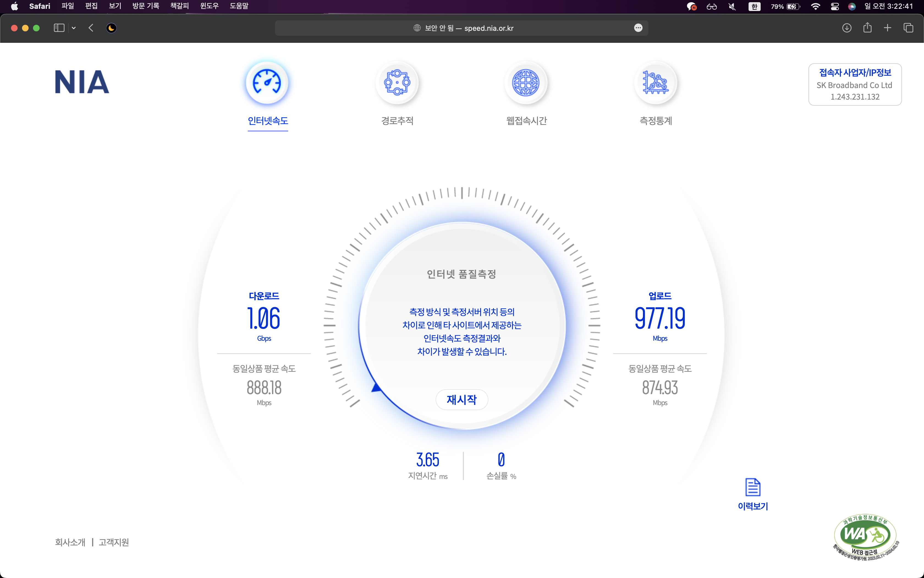Open the 방문 기록 menu
The width and height of the screenshot is (924, 578).
click(x=145, y=6)
